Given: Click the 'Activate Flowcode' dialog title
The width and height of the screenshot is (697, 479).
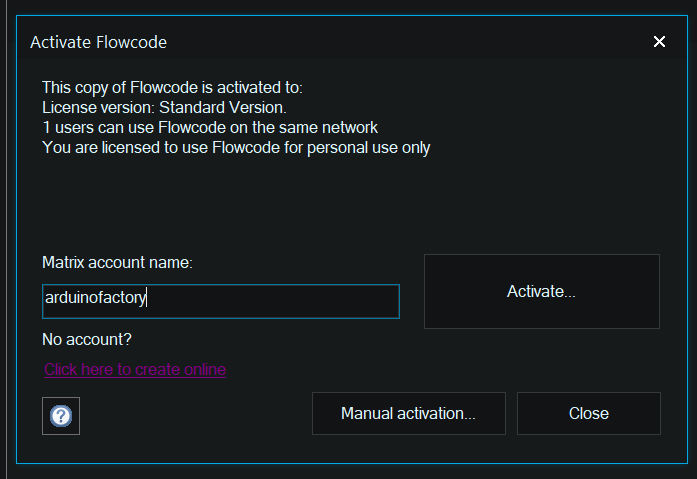Looking at the screenshot, I should (98, 42).
